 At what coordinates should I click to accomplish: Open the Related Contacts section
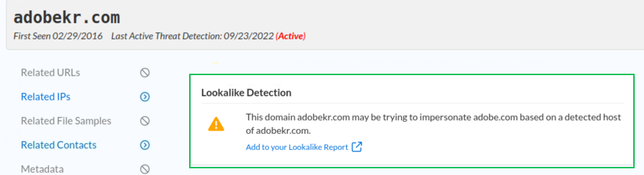coord(59,145)
